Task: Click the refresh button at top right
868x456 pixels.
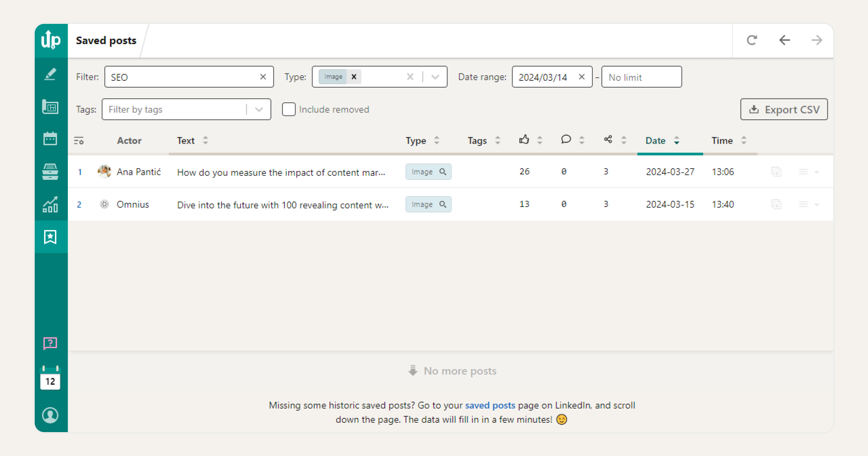Action: pos(753,40)
